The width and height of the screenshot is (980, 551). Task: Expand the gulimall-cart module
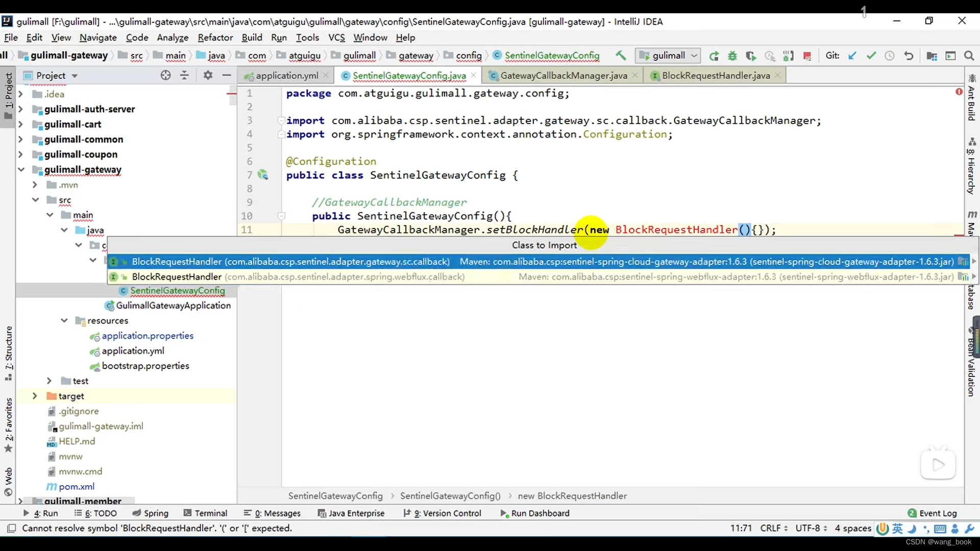coord(20,124)
